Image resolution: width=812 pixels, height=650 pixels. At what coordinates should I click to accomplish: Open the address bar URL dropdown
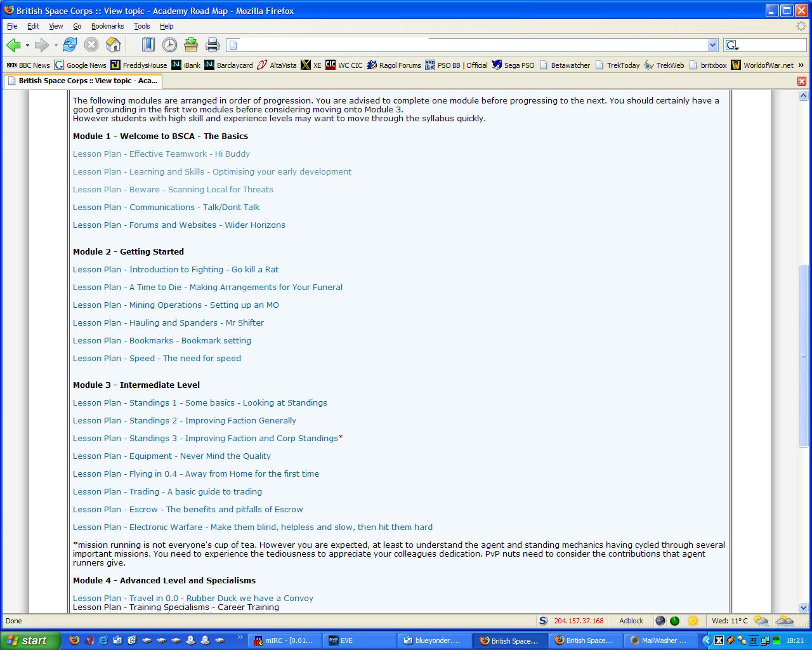712,45
